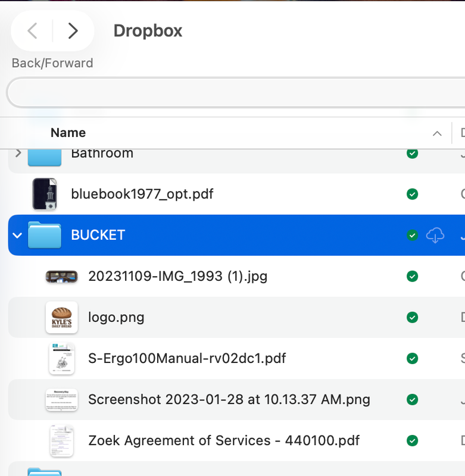Click the Dropbox window title
The width and height of the screenshot is (465, 476).
click(x=148, y=31)
